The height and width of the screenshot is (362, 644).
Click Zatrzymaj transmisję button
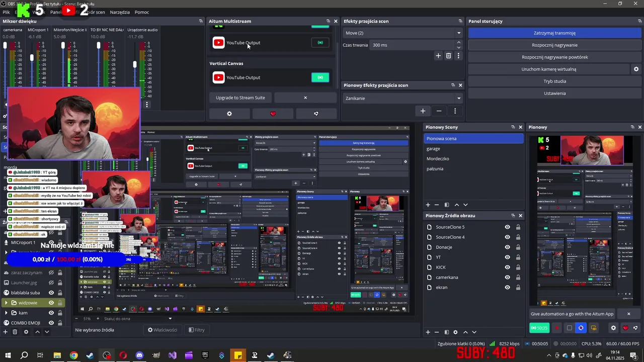pos(554,33)
